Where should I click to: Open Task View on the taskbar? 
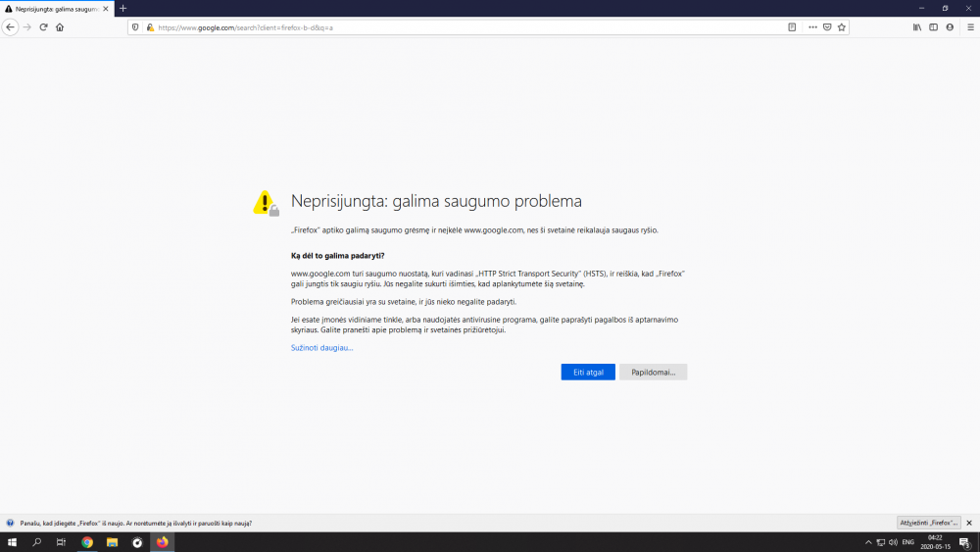pyautogui.click(x=61, y=542)
